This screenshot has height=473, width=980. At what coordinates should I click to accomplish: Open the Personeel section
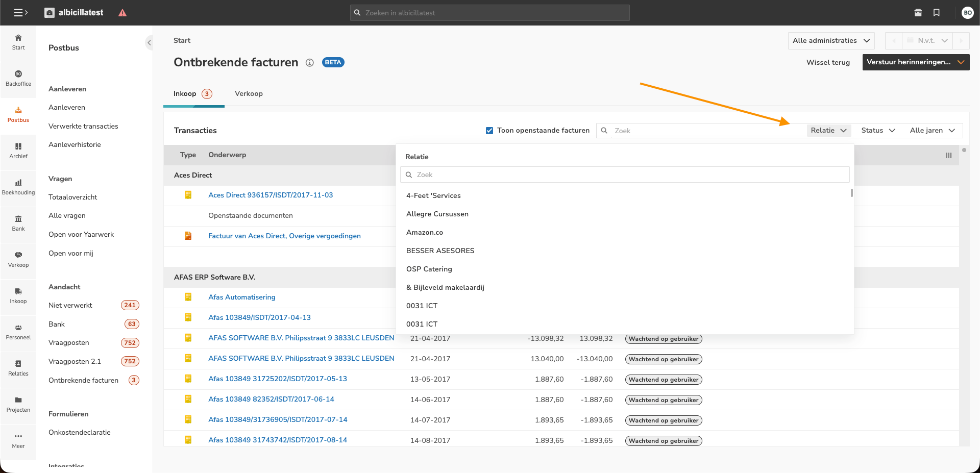click(18, 332)
